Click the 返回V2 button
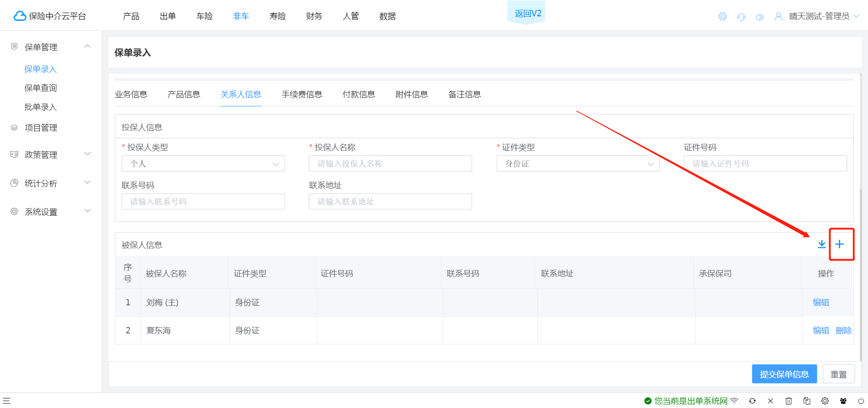The width and height of the screenshot is (868, 408). tap(526, 13)
